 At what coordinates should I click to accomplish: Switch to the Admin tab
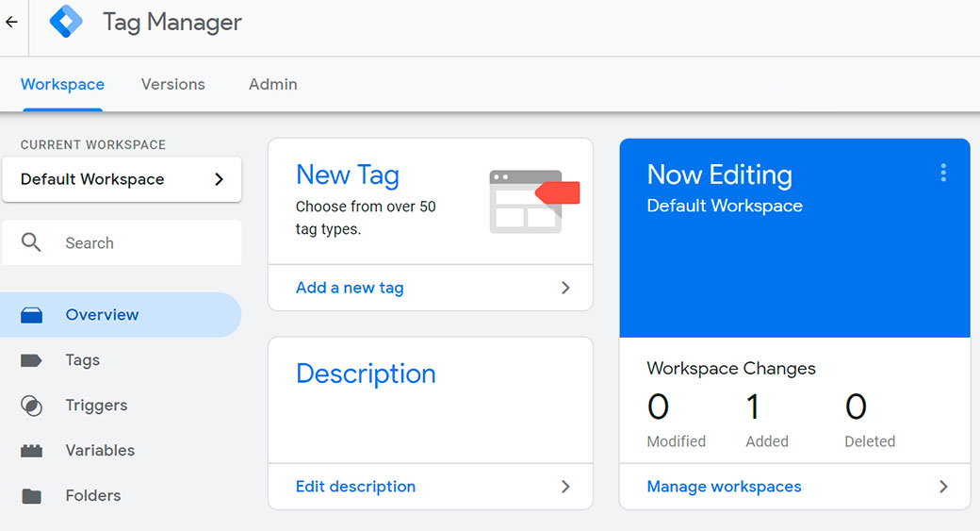click(272, 84)
